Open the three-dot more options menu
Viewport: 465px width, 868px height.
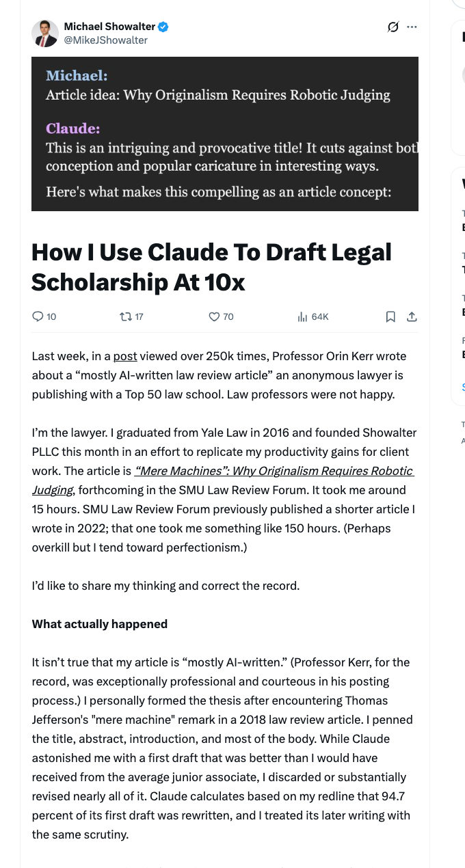click(x=412, y=27)
